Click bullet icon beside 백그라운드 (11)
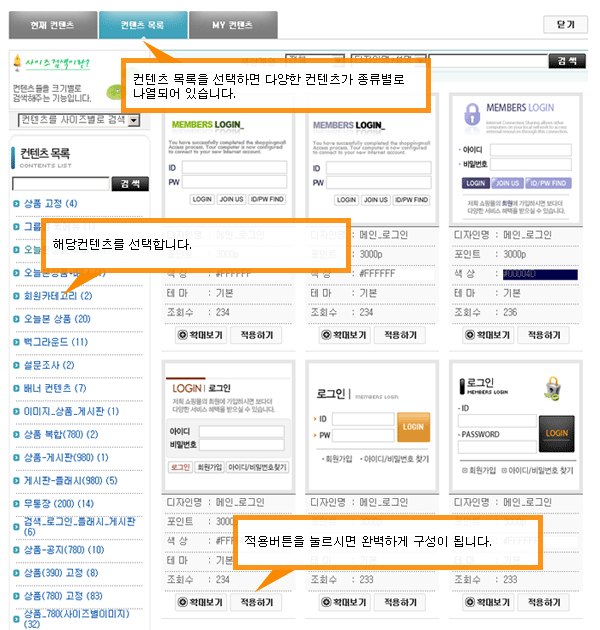The height and width of the screenshot is (630, 600). (16, 342)
